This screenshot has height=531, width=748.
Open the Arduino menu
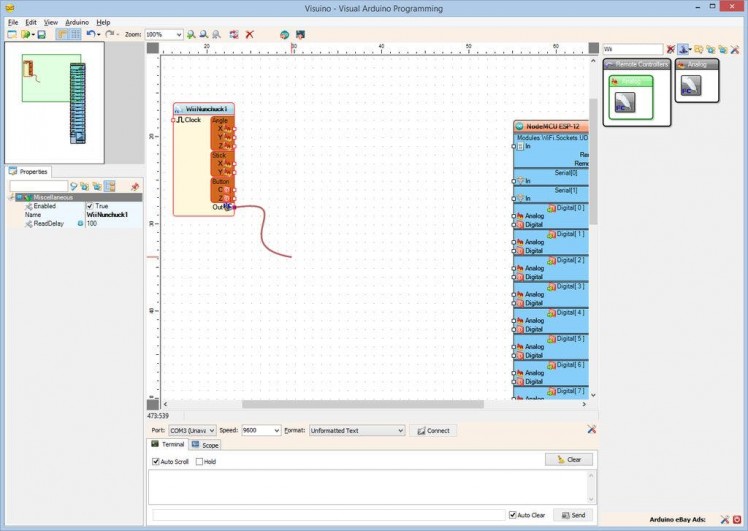coord(77,21)
